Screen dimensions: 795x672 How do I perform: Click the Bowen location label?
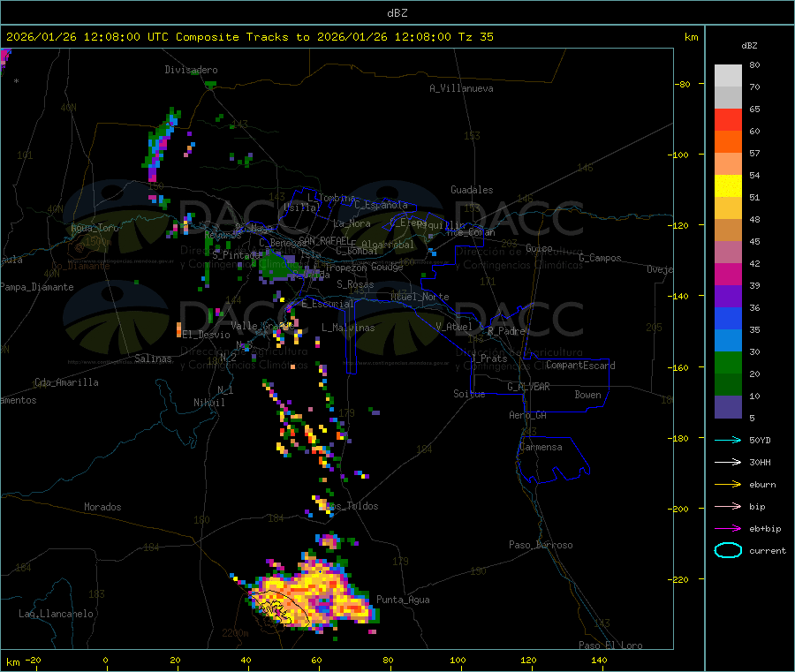pyautogui.click(x=588, y=395)
